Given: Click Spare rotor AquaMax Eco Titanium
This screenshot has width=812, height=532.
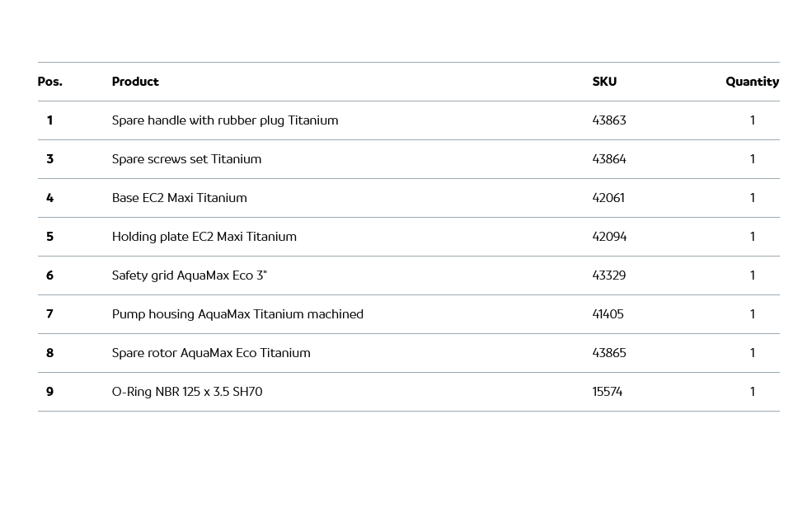Looking at the screenshot, I should (x=211, y=353).
